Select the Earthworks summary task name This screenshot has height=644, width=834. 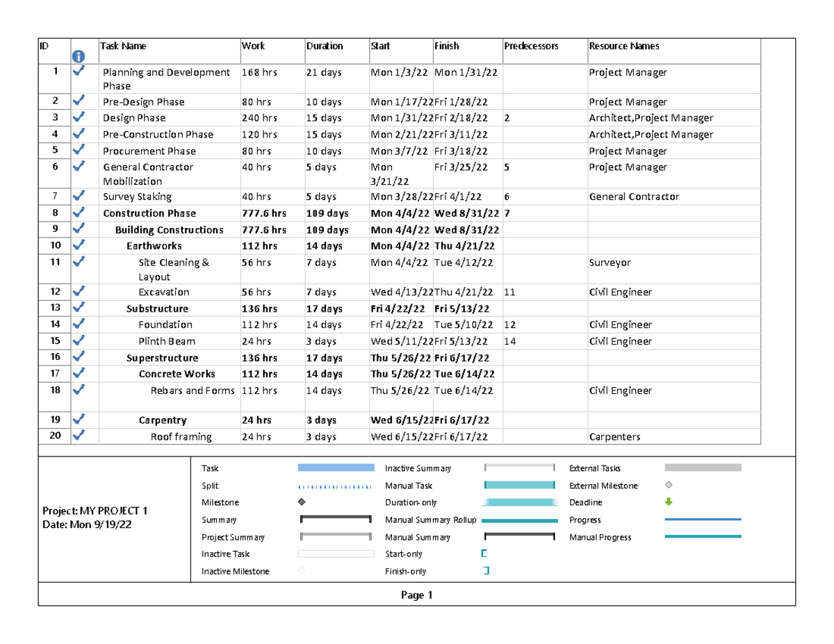click(154, 246)
